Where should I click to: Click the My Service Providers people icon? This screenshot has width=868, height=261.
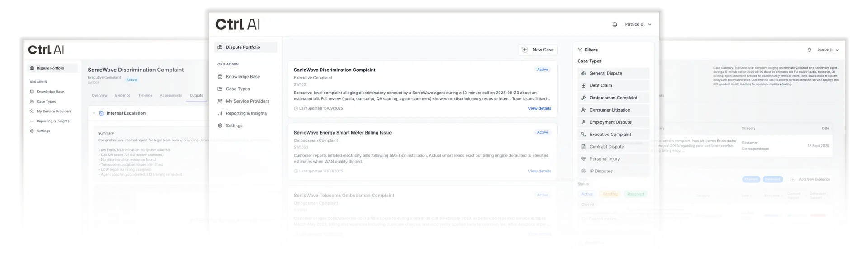(220, 101)
